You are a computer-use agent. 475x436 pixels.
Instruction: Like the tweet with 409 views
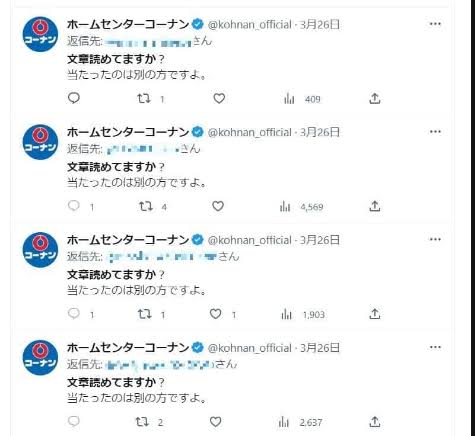pyautogui.click(x=219, y=98)
